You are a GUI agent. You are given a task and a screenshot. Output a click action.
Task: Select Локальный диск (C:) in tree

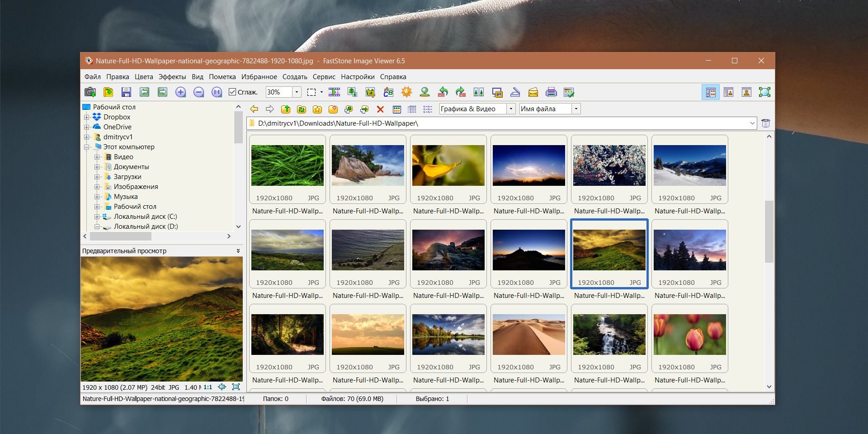[145, 217]
